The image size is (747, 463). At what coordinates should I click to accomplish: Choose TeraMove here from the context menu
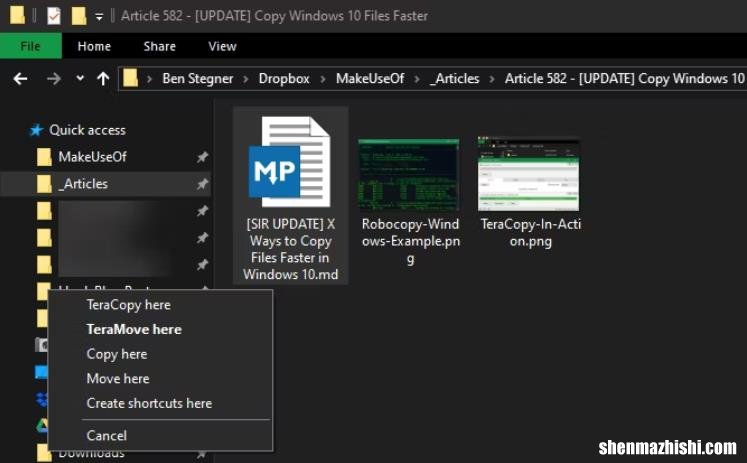tap(134, 330)
